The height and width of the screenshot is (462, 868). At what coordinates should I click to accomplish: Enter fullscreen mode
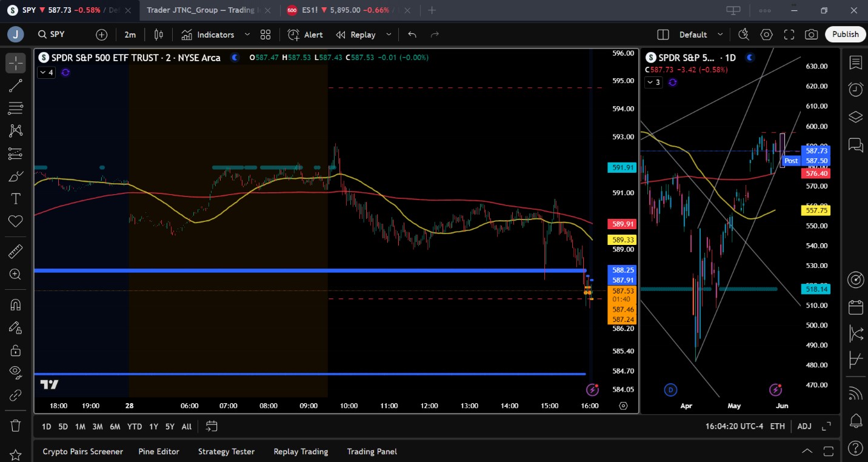point(789,35)
